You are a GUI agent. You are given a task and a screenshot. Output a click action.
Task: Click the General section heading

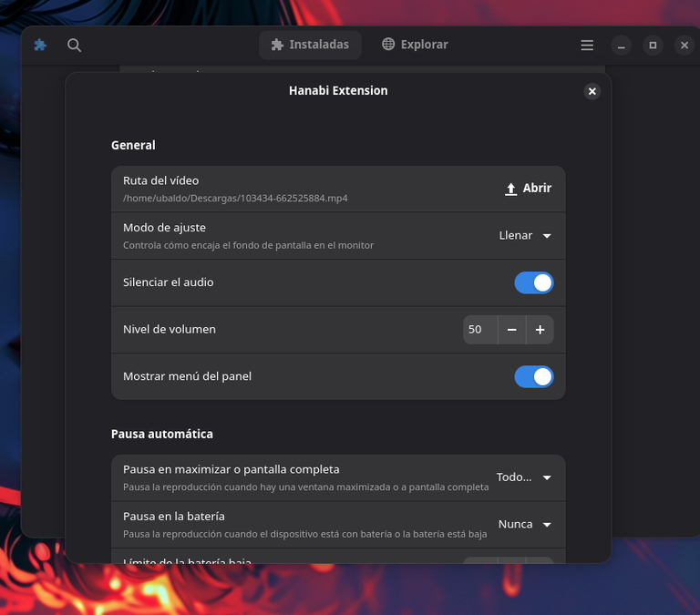[x=133, y=145]
